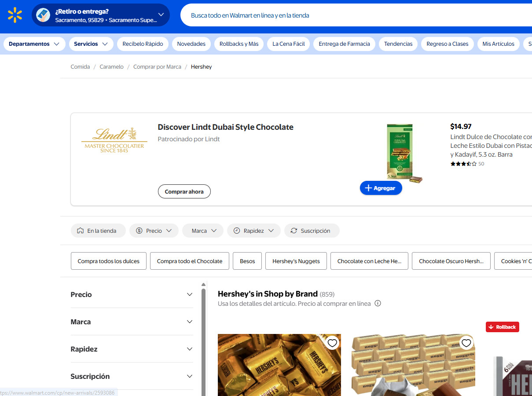Click the Hershey breadcrumb text
Viewport: 532px width, 396px height.
coord(202,67)
